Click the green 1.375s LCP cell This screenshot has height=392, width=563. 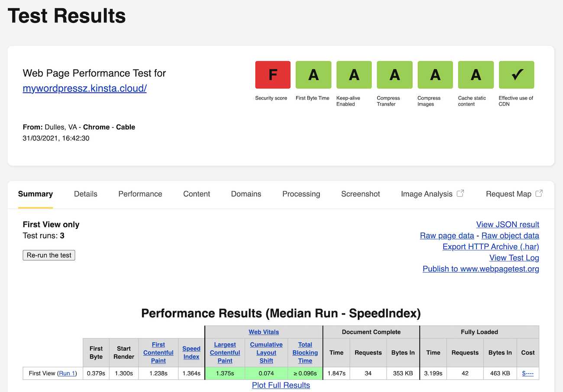tap(225, 373)
